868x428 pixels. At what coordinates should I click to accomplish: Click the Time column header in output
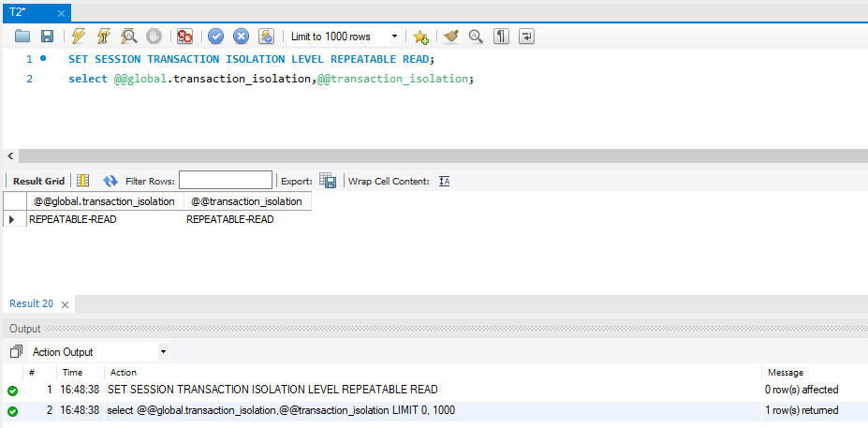72,373
